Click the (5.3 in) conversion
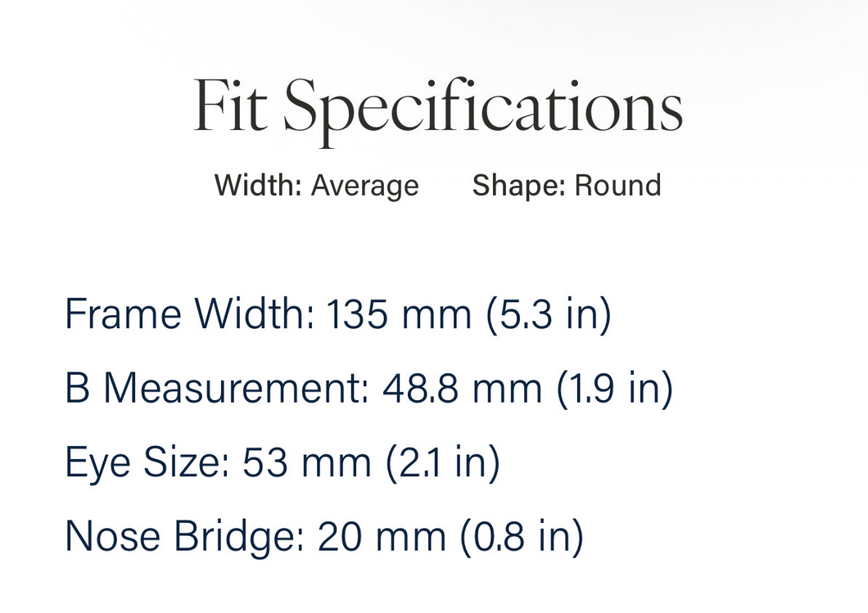This screenshot has height=613, width=868. point(549,314)
